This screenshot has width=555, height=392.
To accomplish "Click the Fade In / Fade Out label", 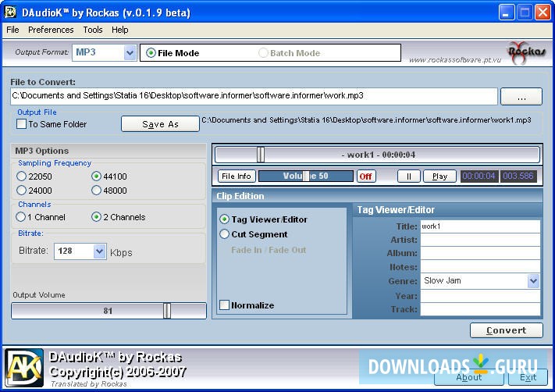I will point(269,250).
